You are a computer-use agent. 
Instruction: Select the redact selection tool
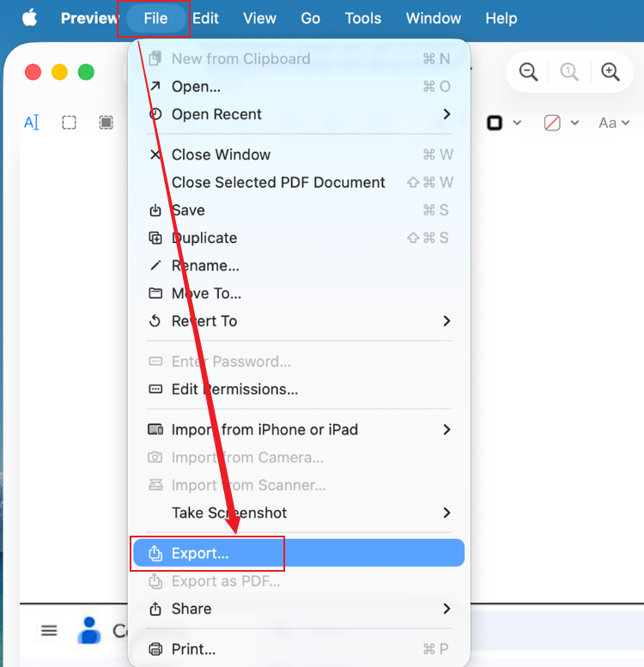click(106, 123)
